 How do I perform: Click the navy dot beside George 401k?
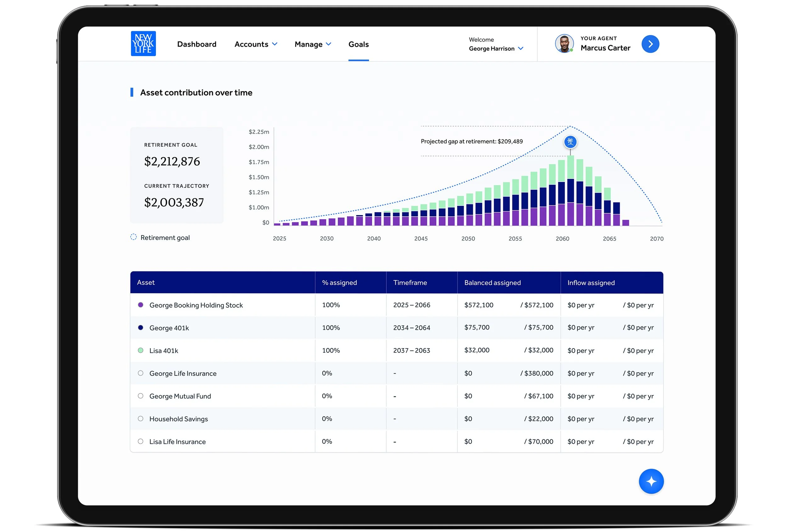tap(140, 327)
